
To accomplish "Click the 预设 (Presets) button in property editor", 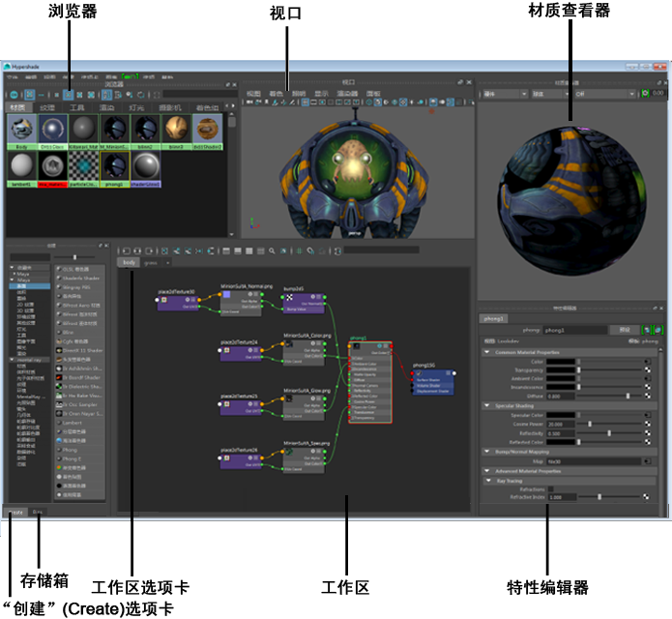I will tap(625, 330).
